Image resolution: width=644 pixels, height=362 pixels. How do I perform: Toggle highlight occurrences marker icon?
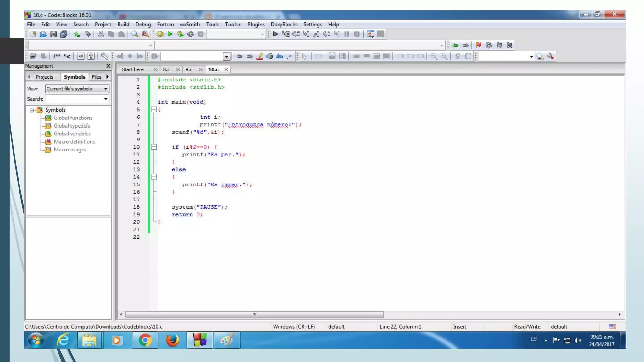point(259,56)
